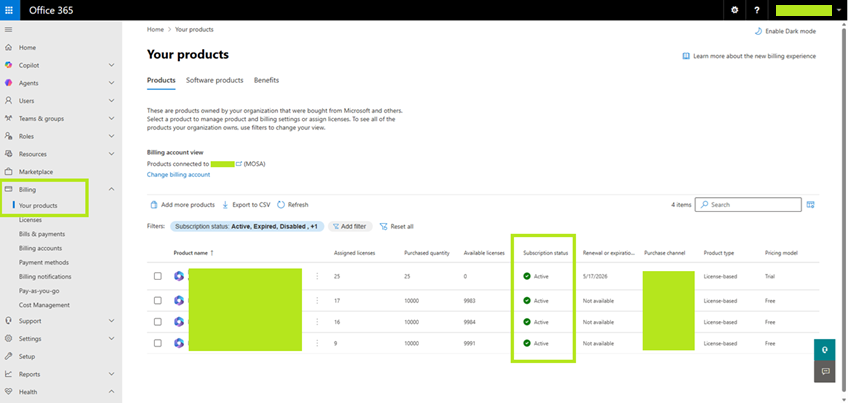Switch to the Products tab
The height and width of the screenshot is (403, 848).
[x=161, y=80]
